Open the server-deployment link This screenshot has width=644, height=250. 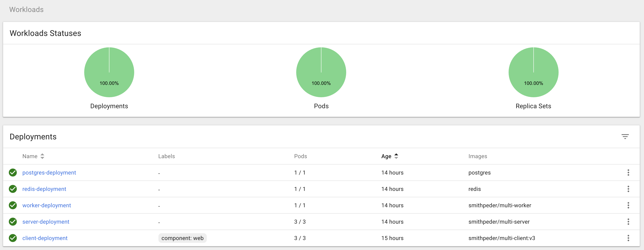coord(46,222)
